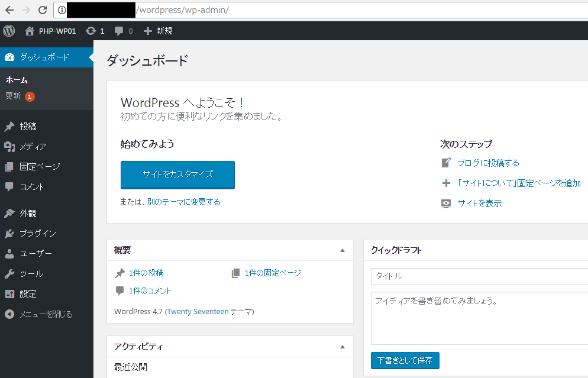Click the メディア media icon in sidebar
588x378 pixels.
[x=9, y=147]
